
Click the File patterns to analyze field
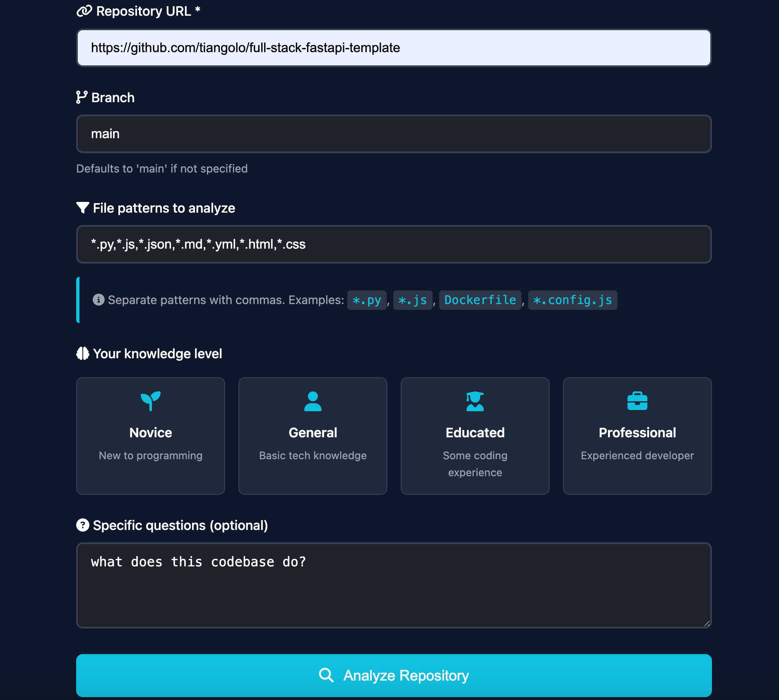tap(393, 244)
